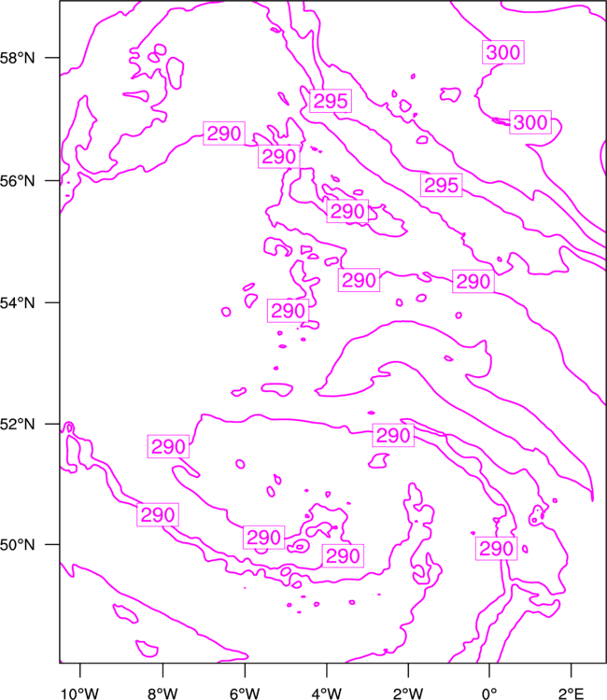The width and height of the screenshot is (607, 700).
Task: Click the 300 contour label near 57°N, 1°E
Action: [530, 122]
